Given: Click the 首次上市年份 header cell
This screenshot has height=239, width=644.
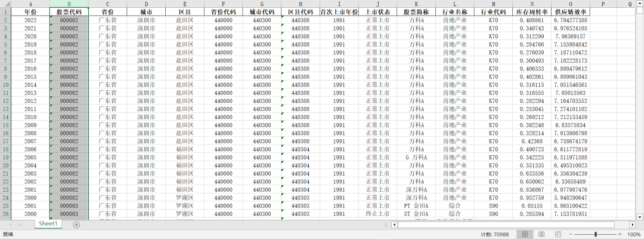Looking at the screenshot, I should coord(339,12).
